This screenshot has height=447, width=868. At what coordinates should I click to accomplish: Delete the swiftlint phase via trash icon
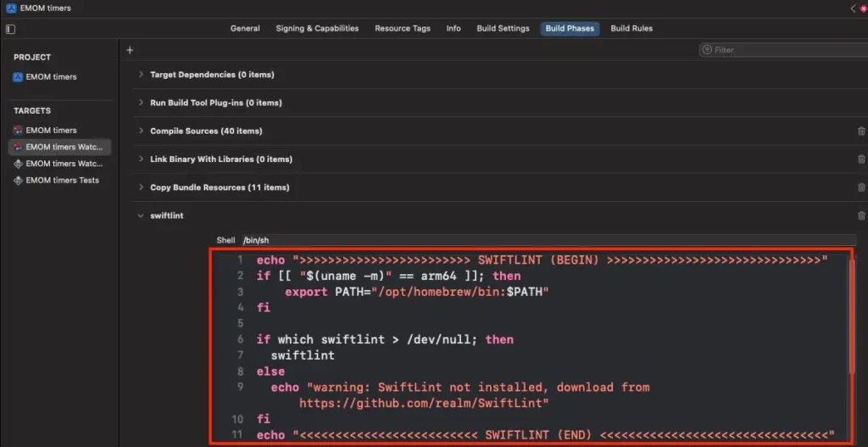point(861,216)
